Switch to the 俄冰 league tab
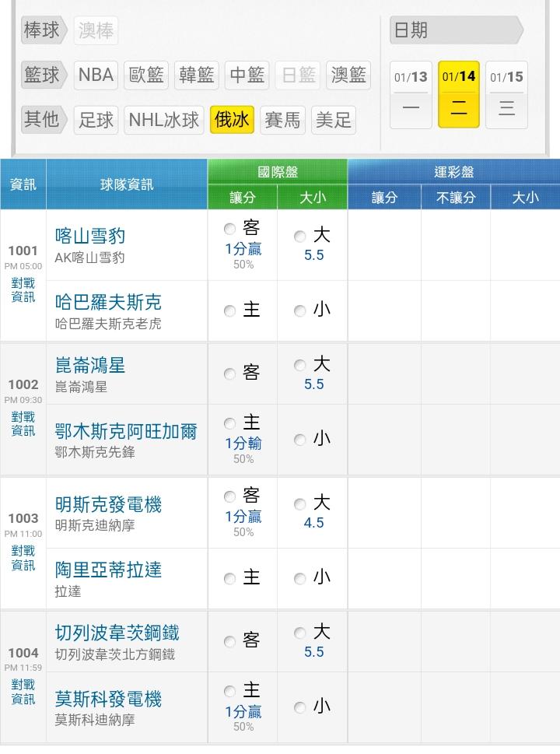The width and height of the screenshot is (560, 754). click(x=232, y=120)
